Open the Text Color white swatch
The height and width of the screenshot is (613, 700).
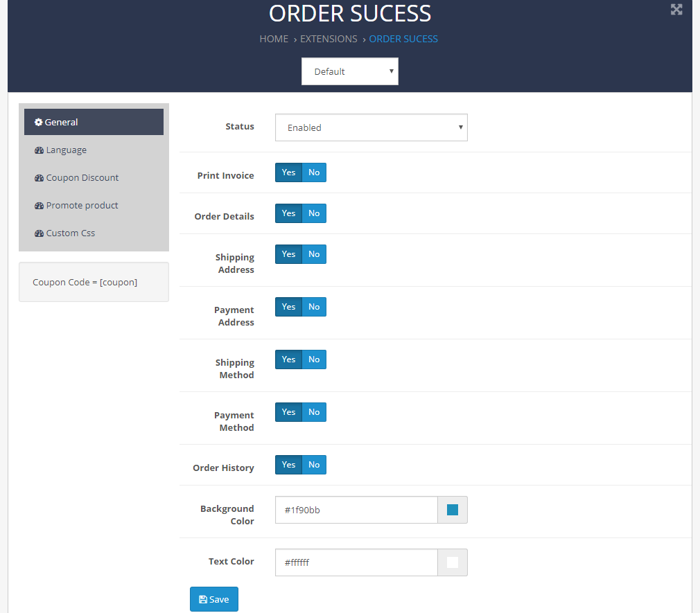click(x=453, y=562)
